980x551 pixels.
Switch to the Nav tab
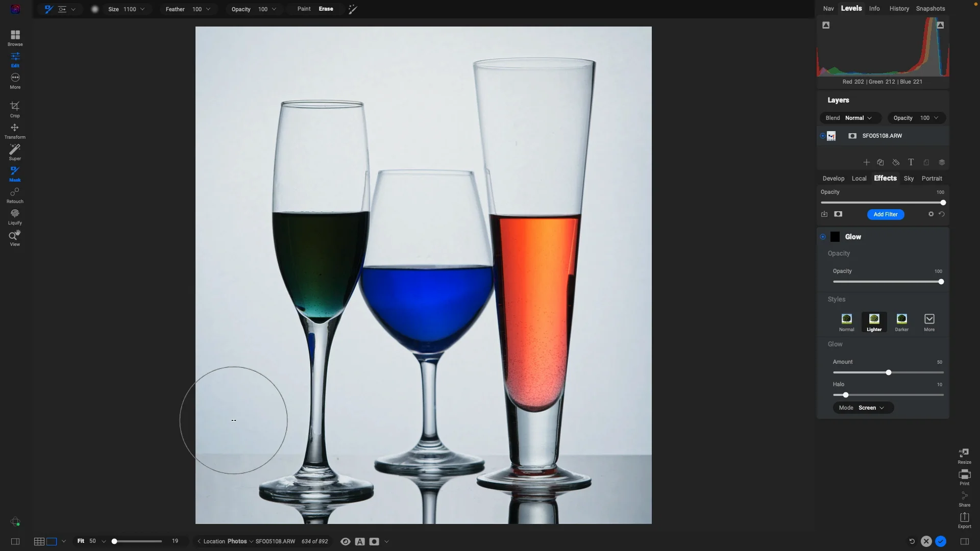828,9
